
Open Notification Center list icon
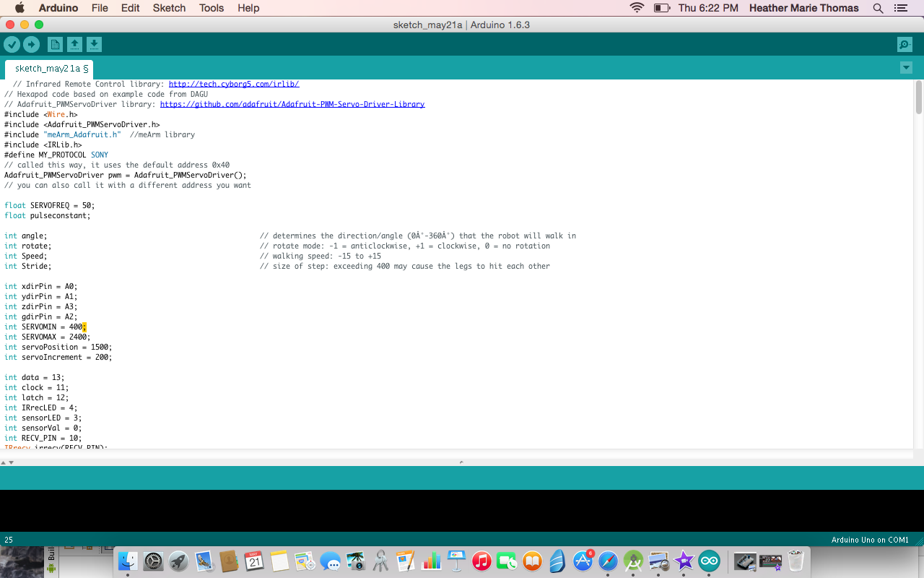pos(900,8)
